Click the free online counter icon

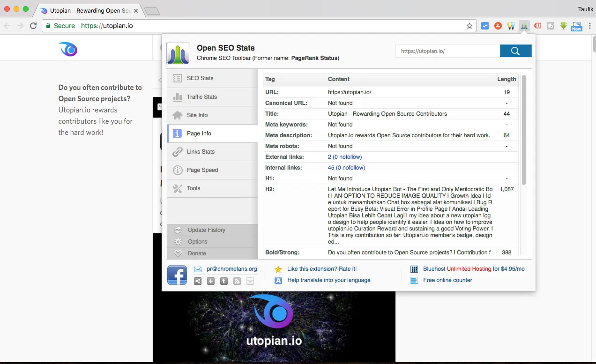tap(414, 281)
